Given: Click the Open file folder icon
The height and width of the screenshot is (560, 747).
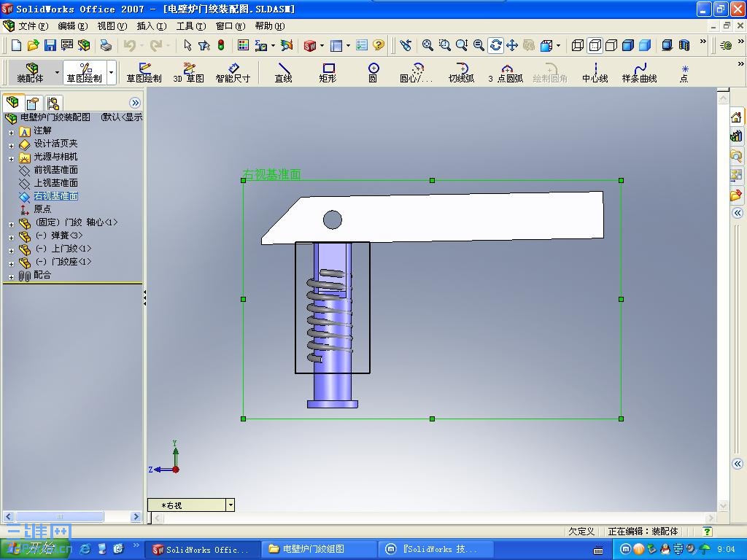Looking at the screenshot, I should pos(33,45).
